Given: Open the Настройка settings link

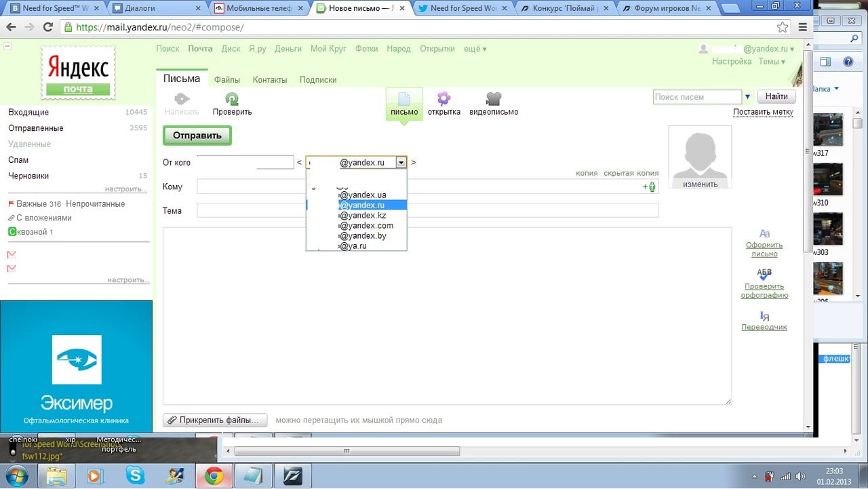Looking at the screenshot, I should [732, 62].
